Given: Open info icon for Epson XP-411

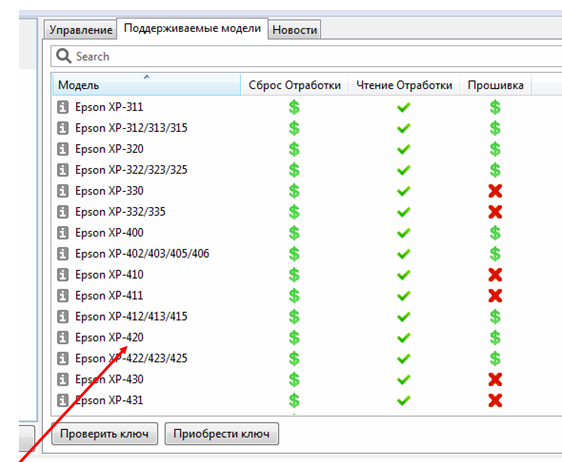Looking at the screenshot, I should (63, 296).
